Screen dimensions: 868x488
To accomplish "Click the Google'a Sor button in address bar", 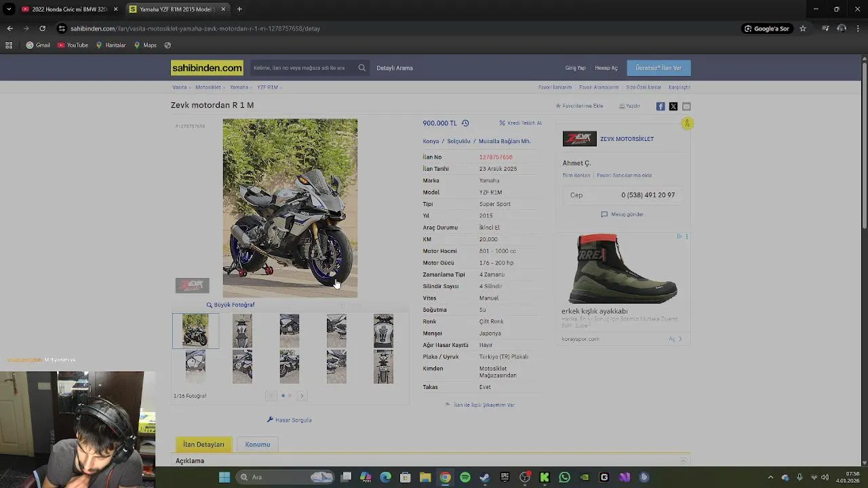I will [x=767, y=28].
